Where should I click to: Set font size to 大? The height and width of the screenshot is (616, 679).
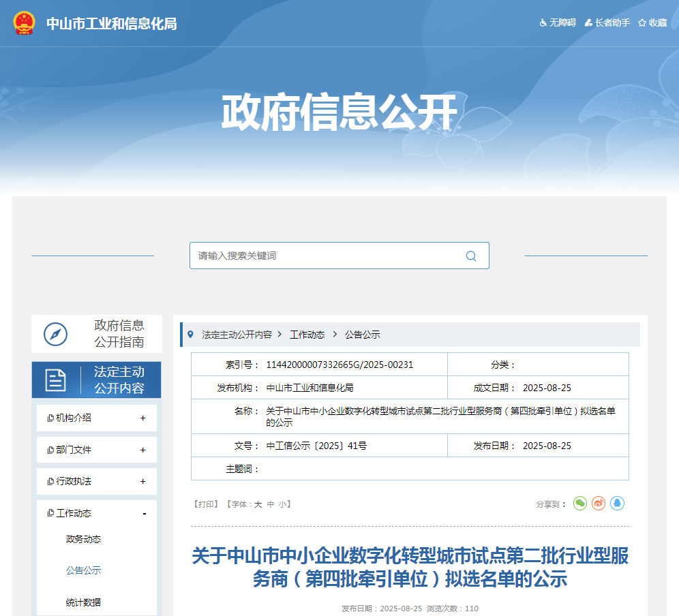click(x=258, y=504)
